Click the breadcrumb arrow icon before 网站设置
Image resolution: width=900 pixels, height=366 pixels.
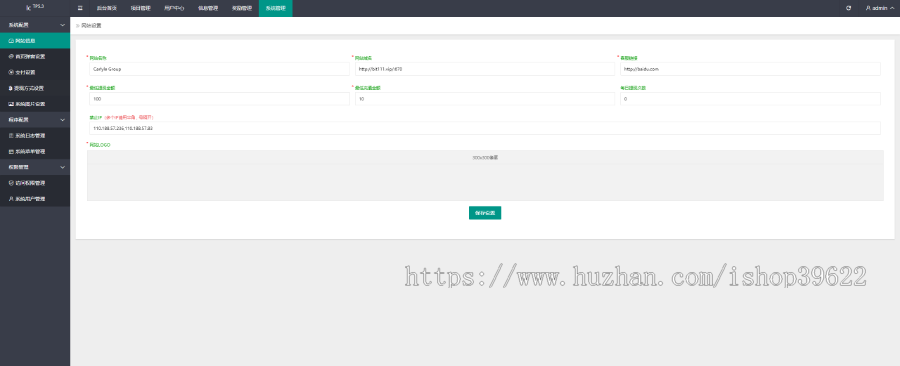coord(77,26)
